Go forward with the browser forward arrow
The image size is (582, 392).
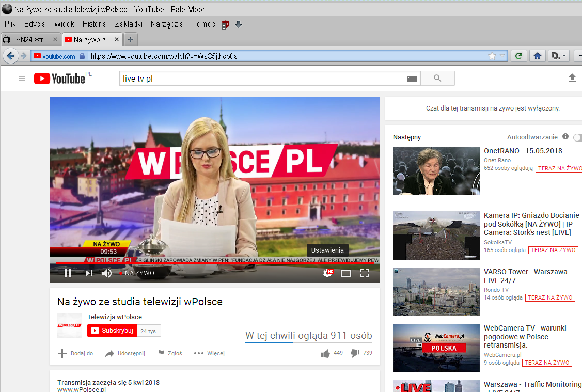(24, 56)
